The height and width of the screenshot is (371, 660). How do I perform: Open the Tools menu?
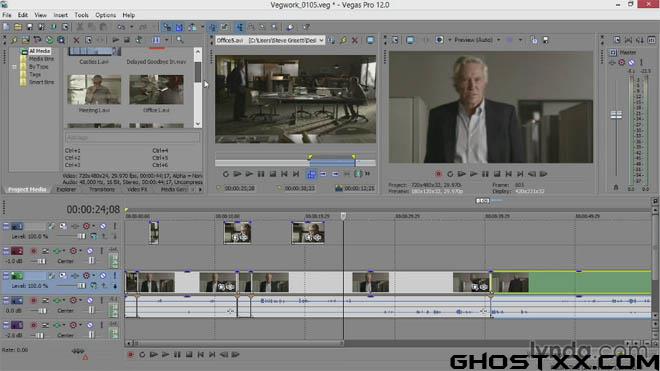81,15
